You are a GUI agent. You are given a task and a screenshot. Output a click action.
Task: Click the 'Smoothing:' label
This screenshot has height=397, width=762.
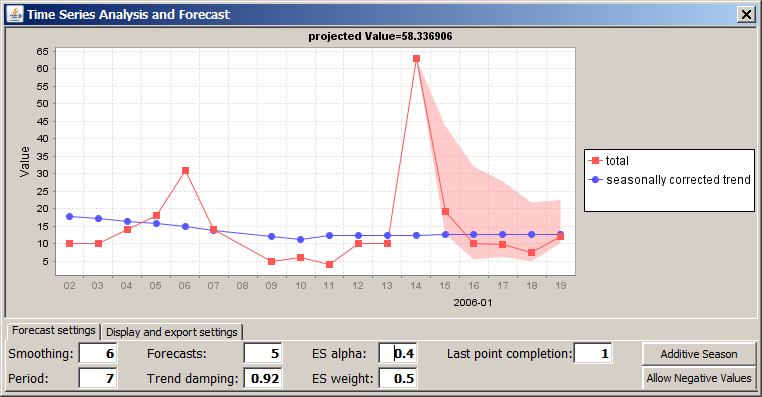(41, 354)
